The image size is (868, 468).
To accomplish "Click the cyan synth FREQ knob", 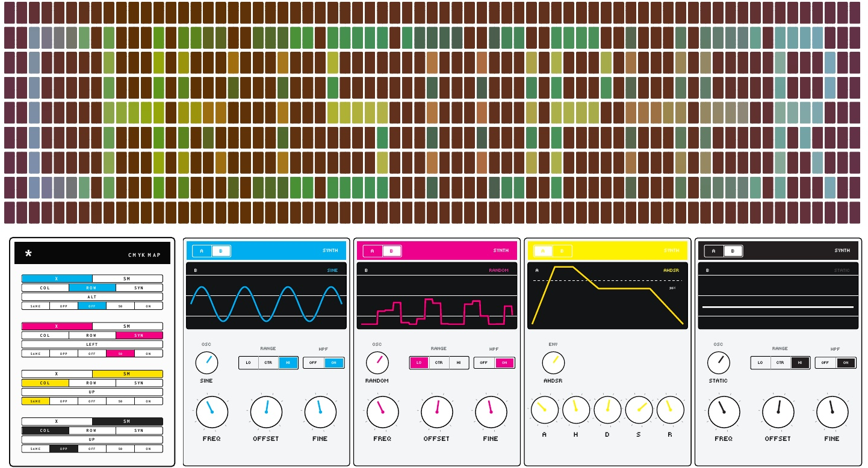I will (212, 412).
